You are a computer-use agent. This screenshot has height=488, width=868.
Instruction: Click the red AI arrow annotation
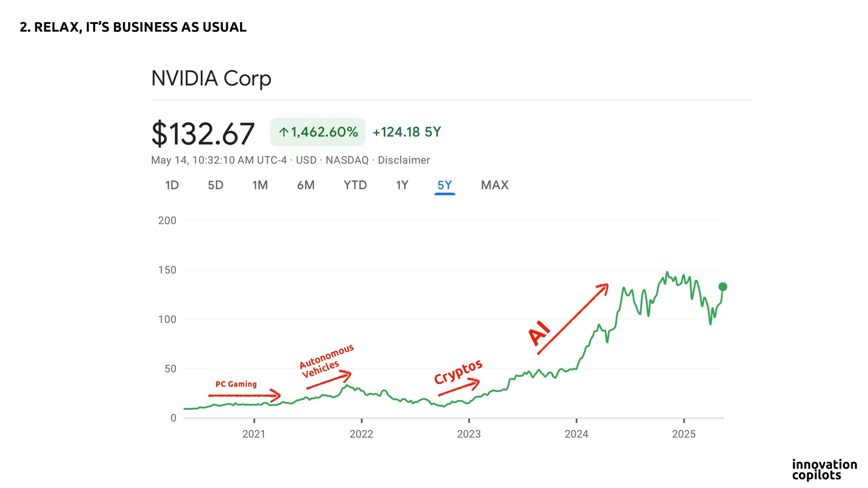coord(572,319)
